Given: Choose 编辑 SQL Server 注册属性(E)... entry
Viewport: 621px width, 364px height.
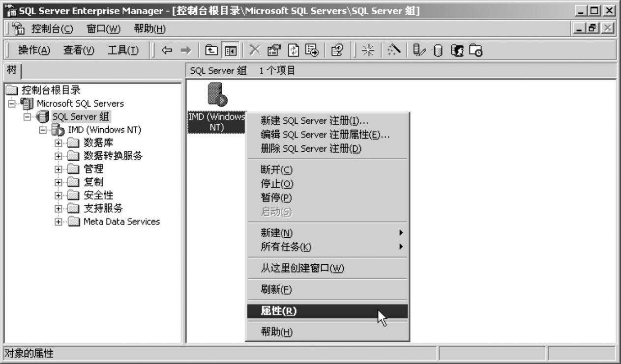Looking at the screenshot, I should pos(327,135).
